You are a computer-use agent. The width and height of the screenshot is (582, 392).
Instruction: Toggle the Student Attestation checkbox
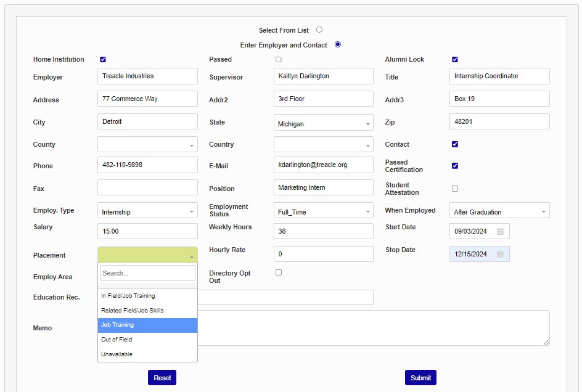click(x=455, y=189)
